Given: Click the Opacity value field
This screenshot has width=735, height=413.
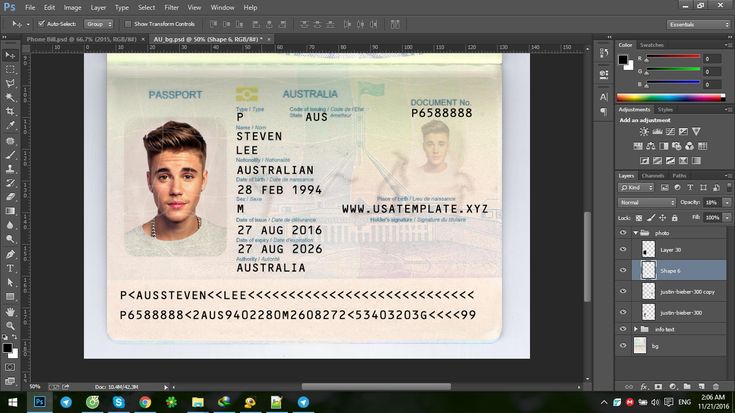Looking at the screenshot, I should coord(712,203).
